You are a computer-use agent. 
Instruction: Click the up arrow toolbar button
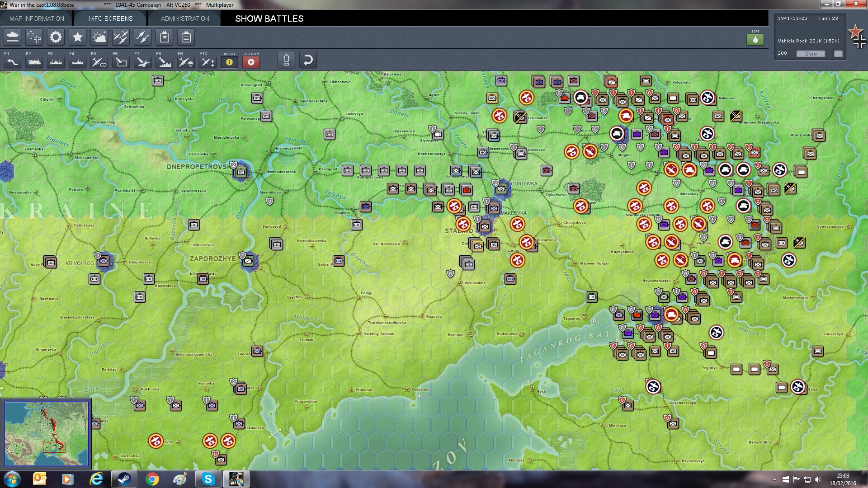[286, 60]
